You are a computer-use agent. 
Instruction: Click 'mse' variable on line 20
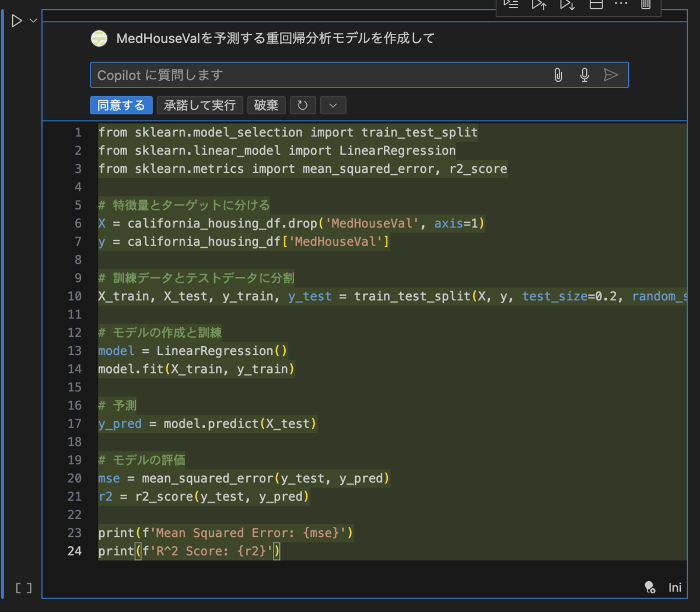(x=109, y=478)
